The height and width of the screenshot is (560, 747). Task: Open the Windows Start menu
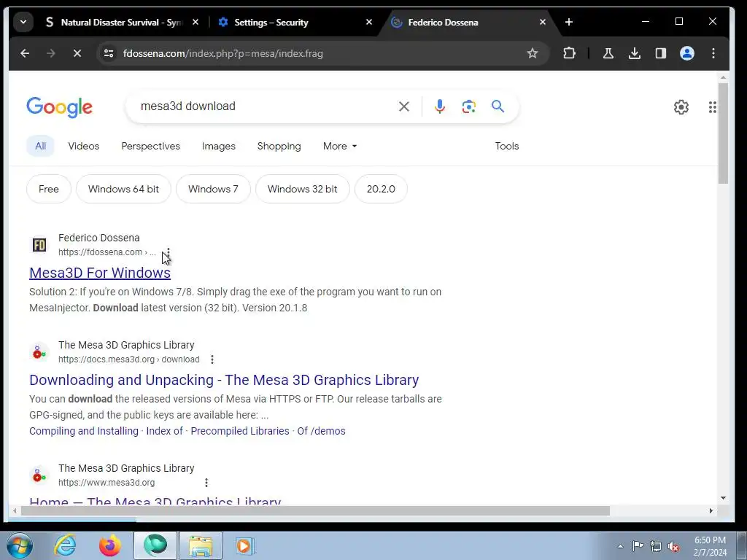(x=20, y=545)
